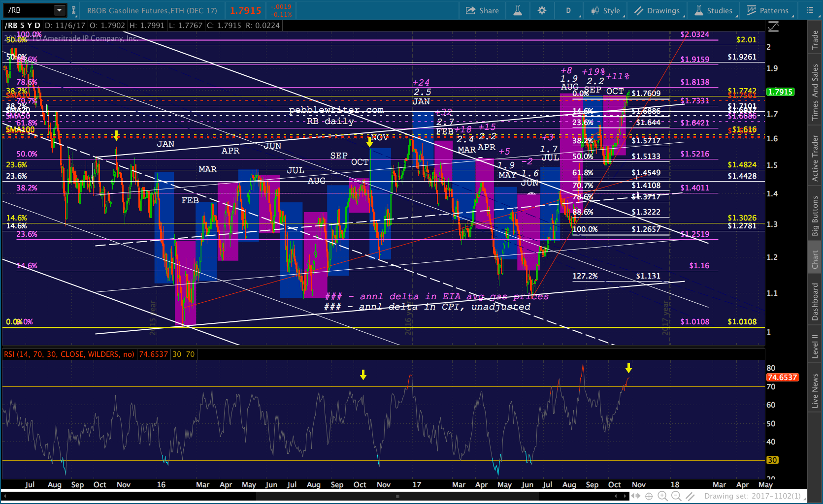Viewport: 823px width, 504px height.
Task: Open the Style menu
Action: (x=606, y=10)
